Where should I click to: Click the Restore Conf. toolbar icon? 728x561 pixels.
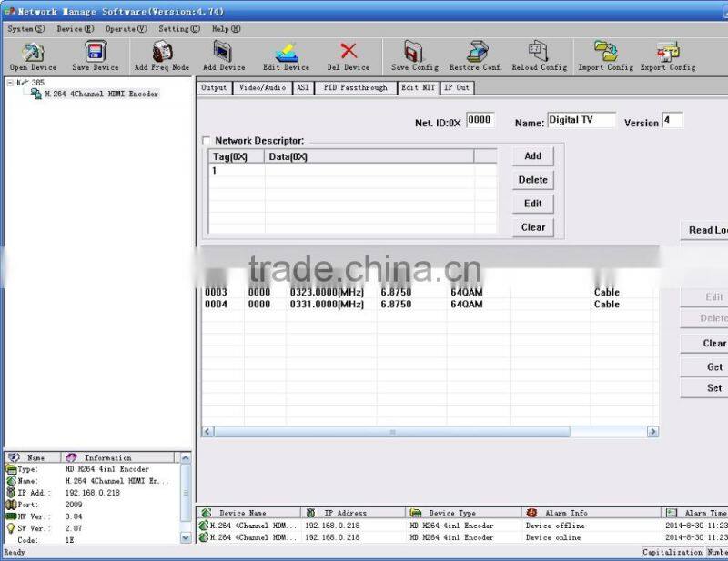(x=476, y=52)
